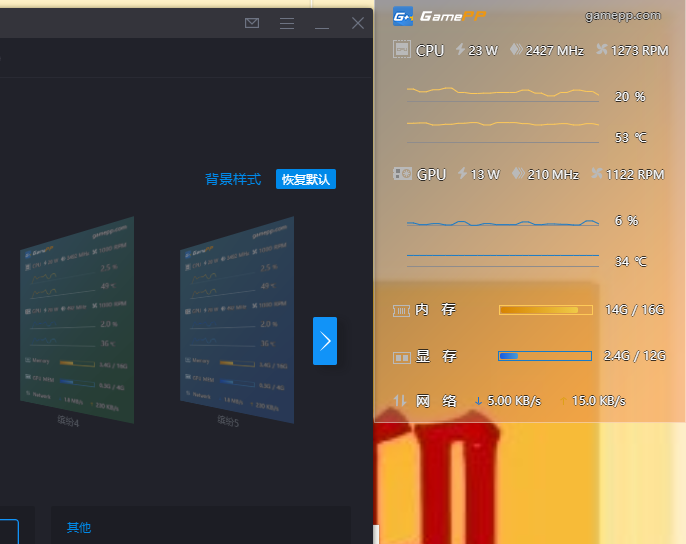This screenshot has width=686, height=544.
Task: Click the 14G / 16G memory reading
Action: click(634, 309)
